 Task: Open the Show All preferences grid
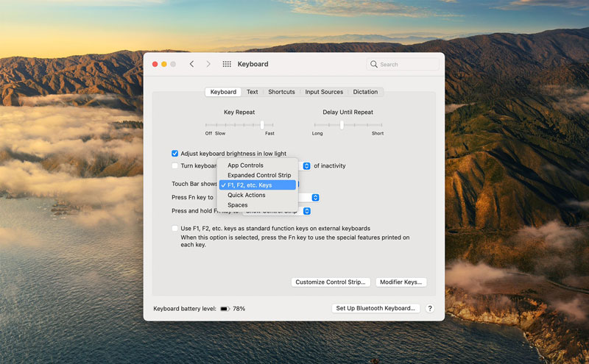click(x=226, y=65)
